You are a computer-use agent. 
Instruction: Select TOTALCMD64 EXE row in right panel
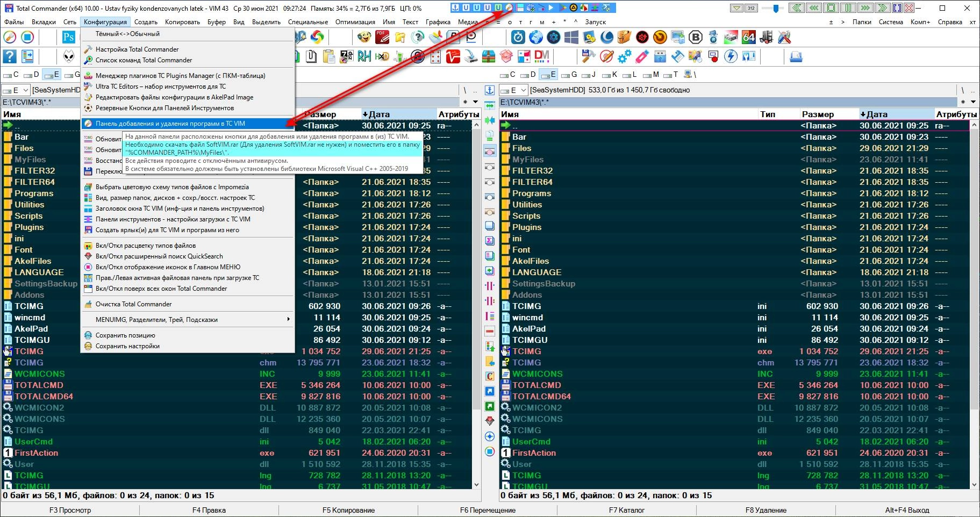point(734,397)
